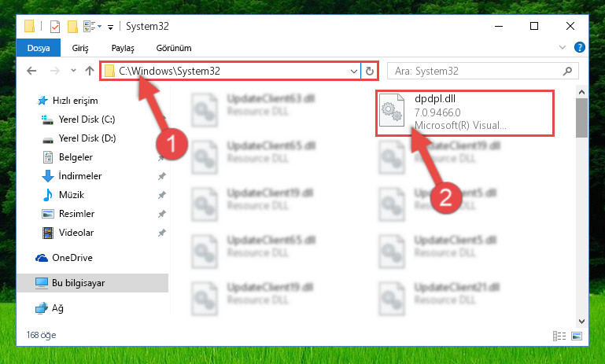
Task: Go up one folder level
Action: (90, 71)
